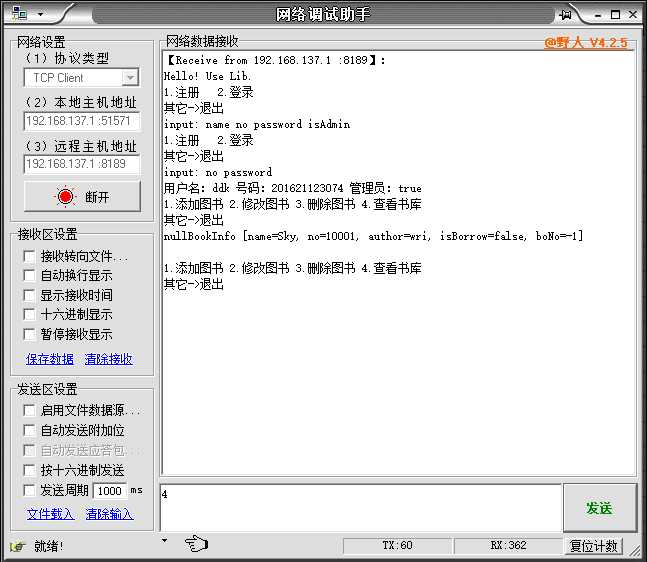Enable 显示接收时间 checkbox
Screen dimensions: 647x562
tap(29, 295)
